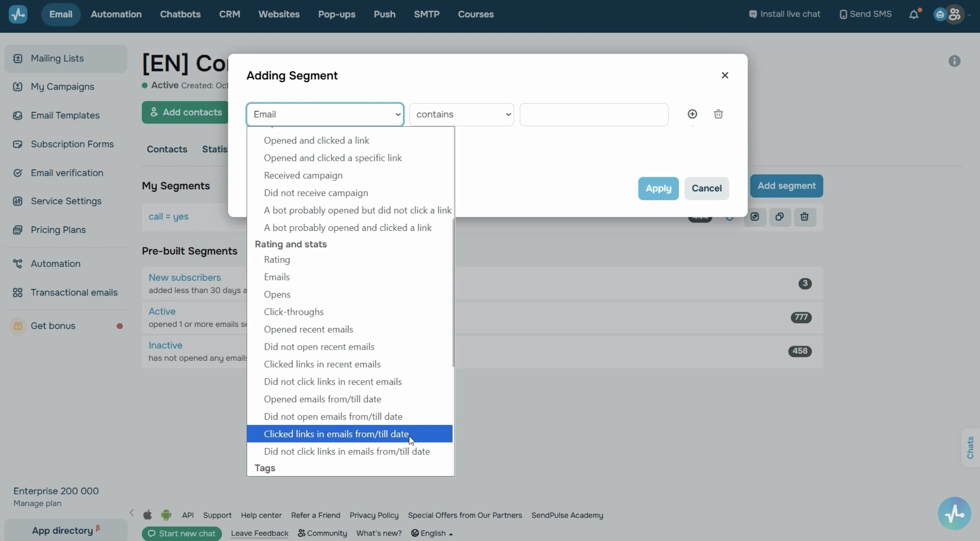Click the My Campaigns sidebar icon
The width and height of the screenshot is (980, 541).
pos(18,87)
